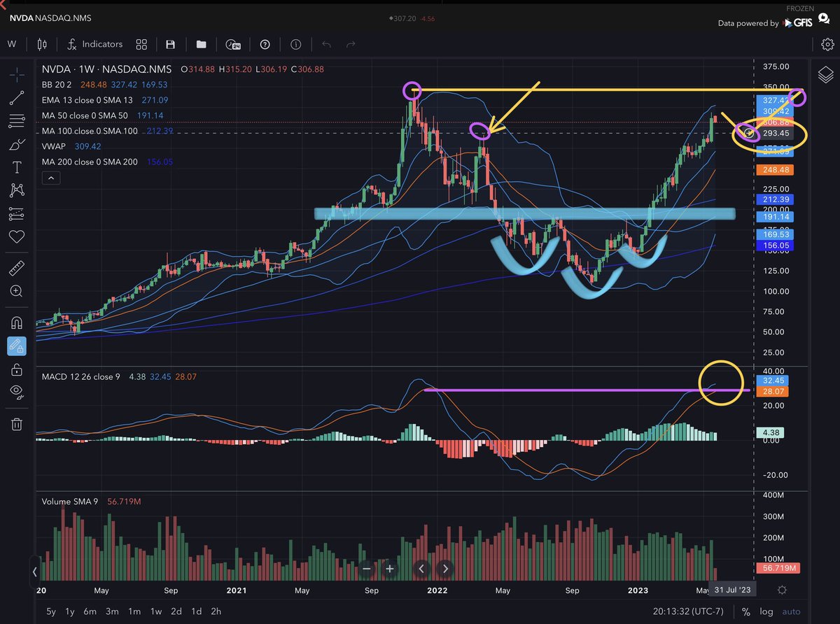The width and height of the screenshot is (840, 624).
Task: Switch to the 2h range
Action: point(217,611)
